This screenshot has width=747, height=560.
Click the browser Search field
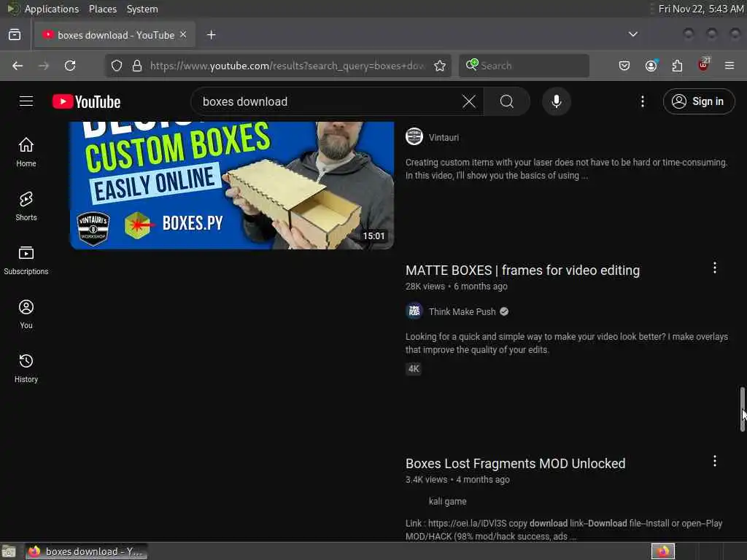(524, 66)
